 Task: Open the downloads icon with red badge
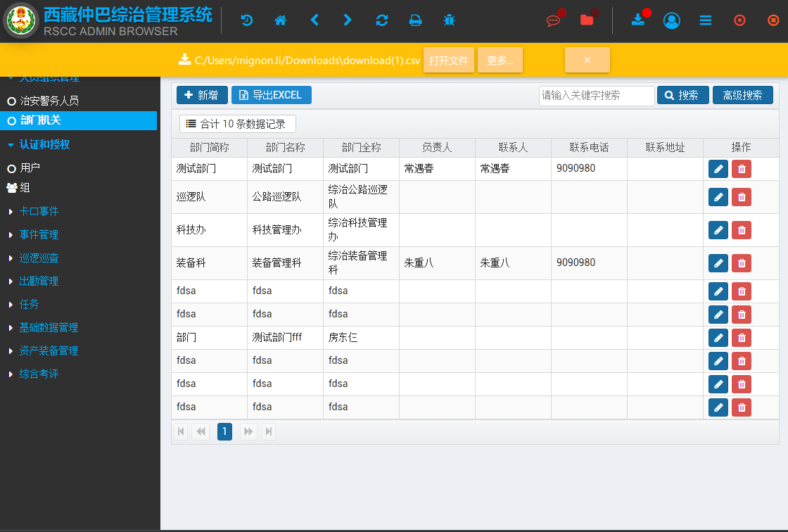(x=638, y=20)
